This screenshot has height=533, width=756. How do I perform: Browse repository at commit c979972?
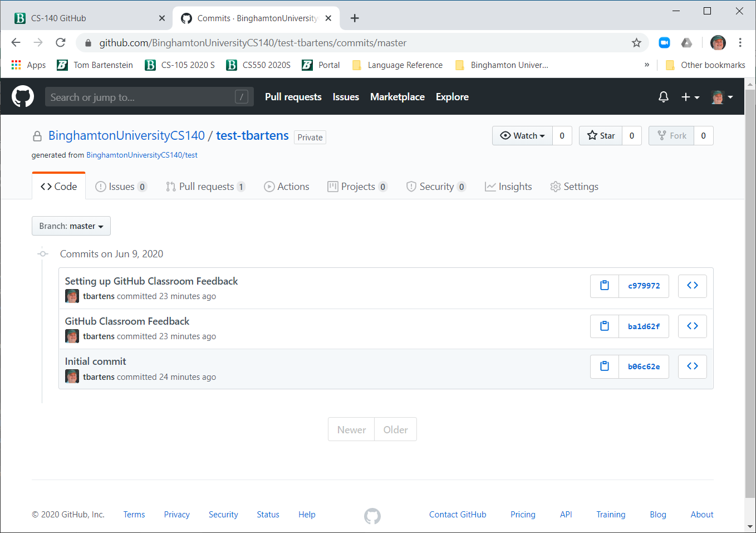point(692,286)
